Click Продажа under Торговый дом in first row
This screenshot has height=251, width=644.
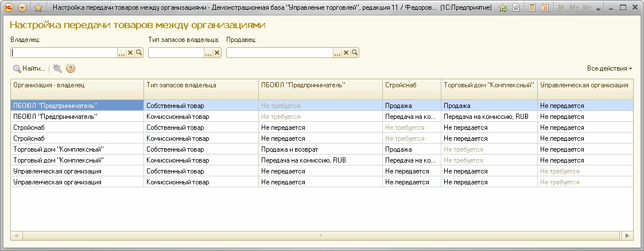tap(489, 106)
